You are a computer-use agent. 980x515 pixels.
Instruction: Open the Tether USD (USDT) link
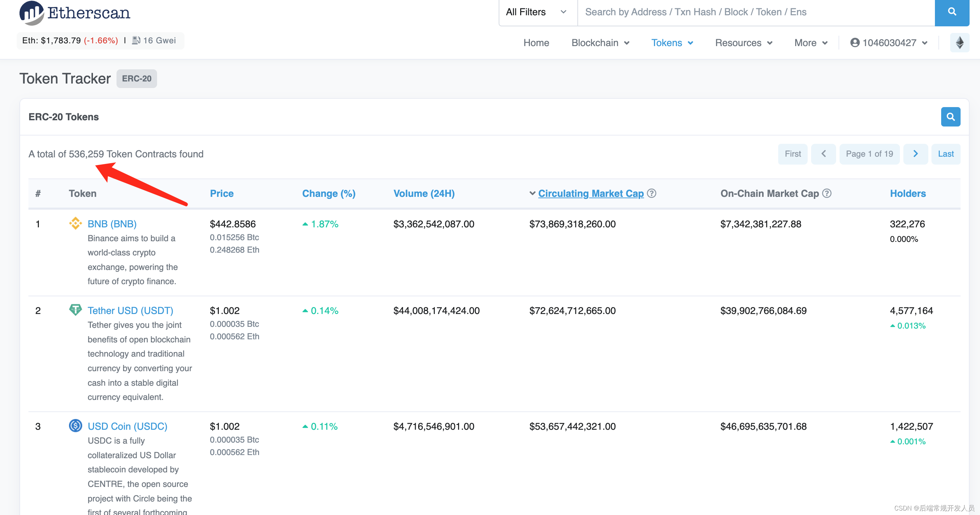130,311
